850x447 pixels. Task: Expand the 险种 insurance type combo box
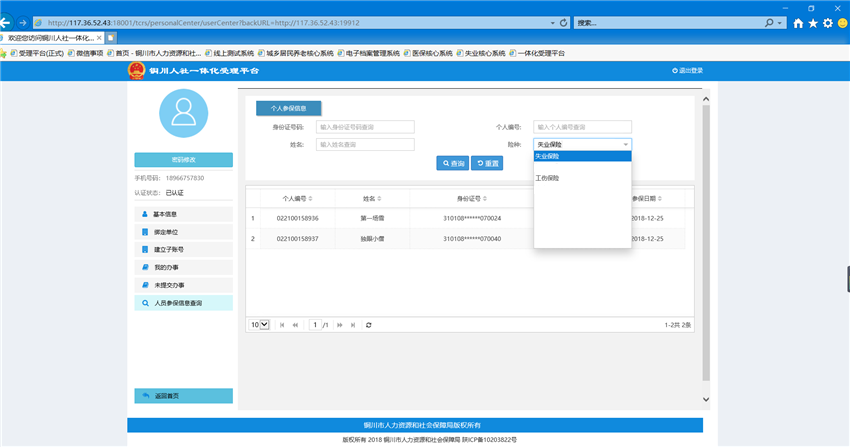tap(582, 144)
